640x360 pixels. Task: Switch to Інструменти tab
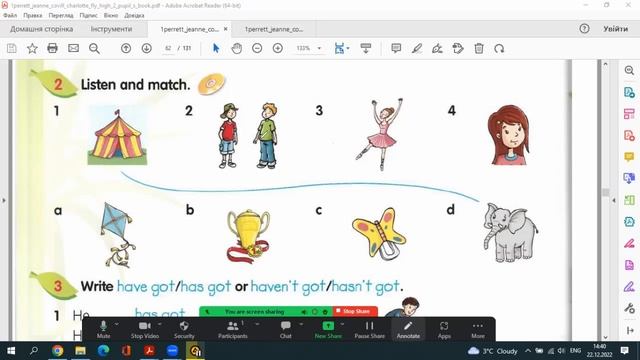111,29
